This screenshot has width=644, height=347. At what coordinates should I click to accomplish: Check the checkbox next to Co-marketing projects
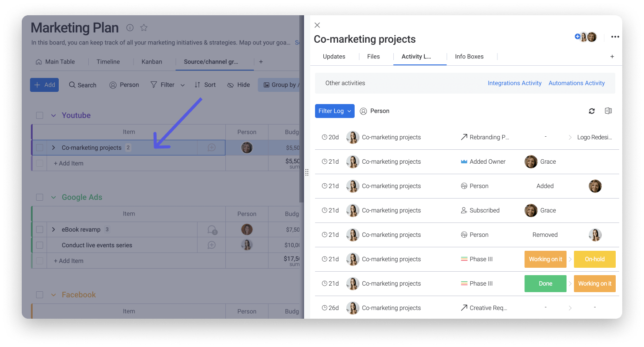point(40,148)
